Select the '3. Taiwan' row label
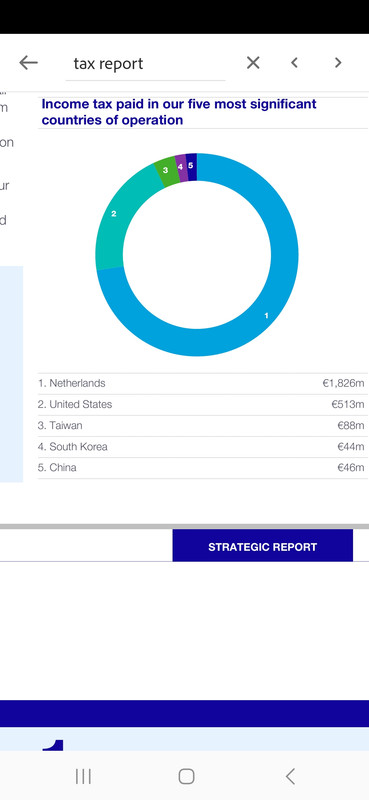 (60, 426)
